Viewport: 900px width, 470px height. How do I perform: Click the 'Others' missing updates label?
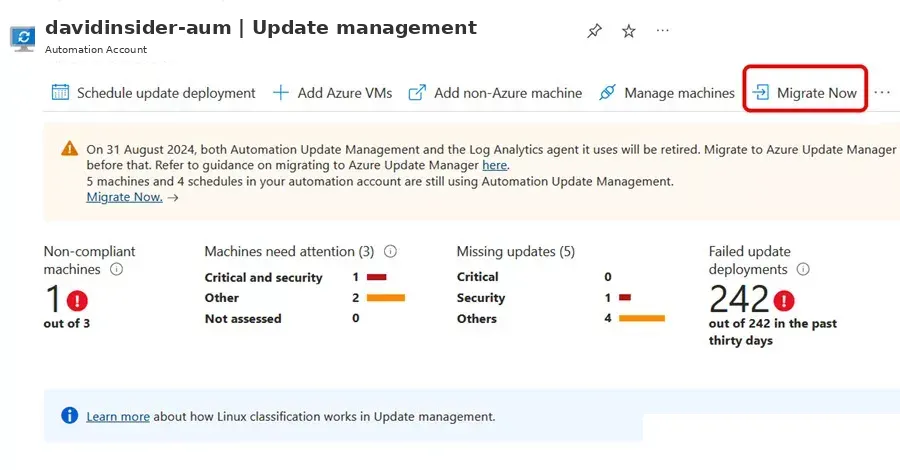pos(476,318)
